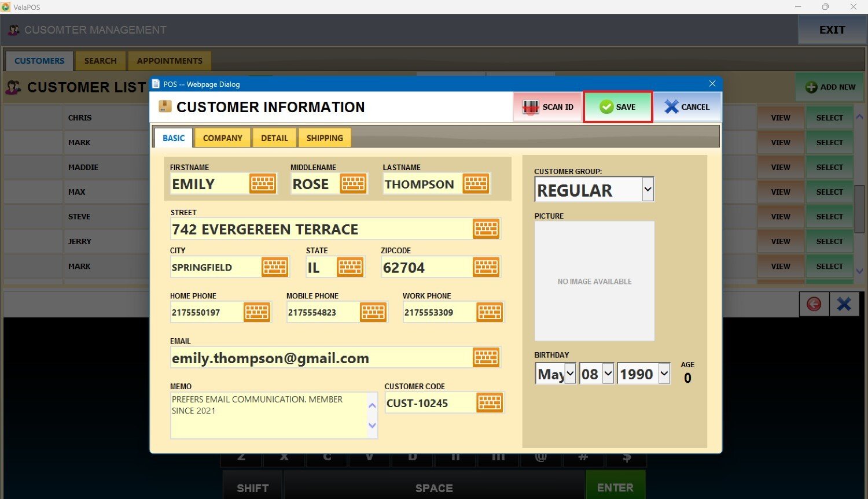The height and width of the screenshot is (499, 868).
Task: Open keyboard icon for Mobile Phone
Action: [373, 312]
